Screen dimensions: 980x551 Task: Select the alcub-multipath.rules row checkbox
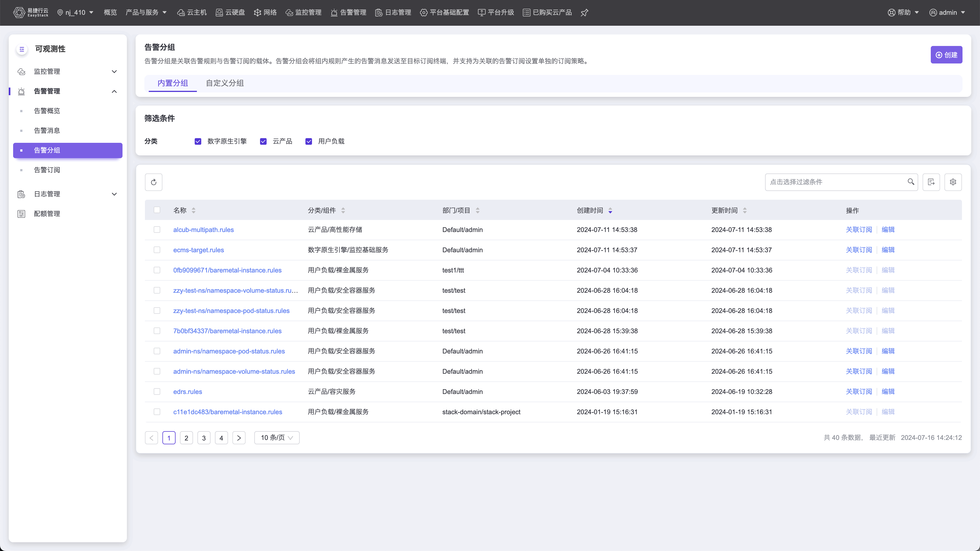point(157,230)
